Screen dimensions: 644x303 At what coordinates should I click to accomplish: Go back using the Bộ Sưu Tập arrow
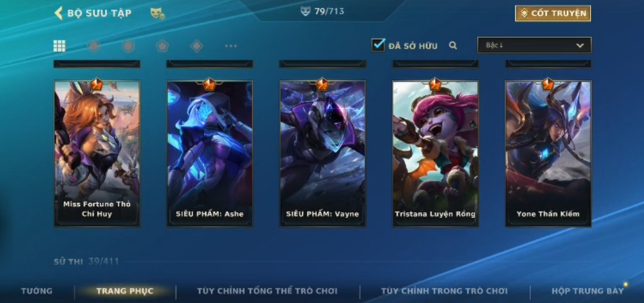pos(58,13)
